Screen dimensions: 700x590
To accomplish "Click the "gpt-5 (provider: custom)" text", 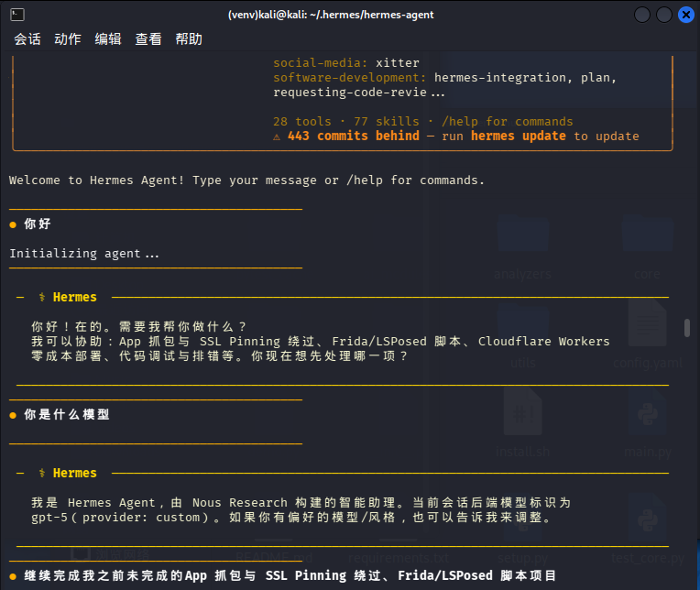I will coord(120,518).
